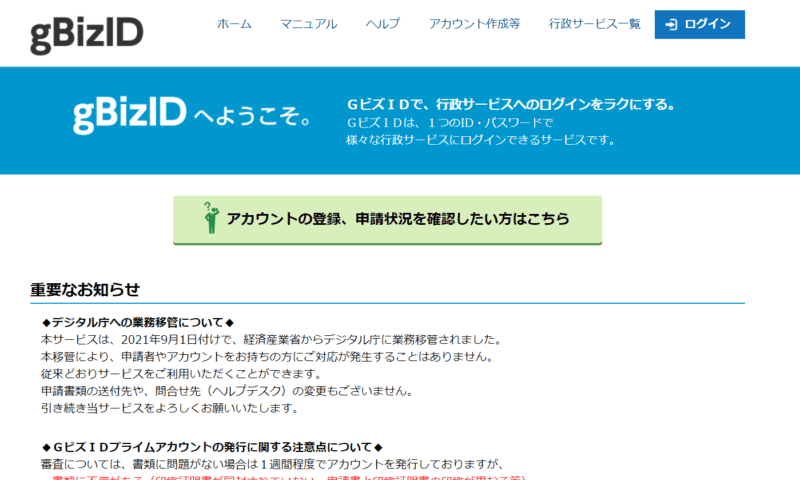Select line 審査については、書類に問題がない場合
800x480 pixels.
tap(272, 464)
